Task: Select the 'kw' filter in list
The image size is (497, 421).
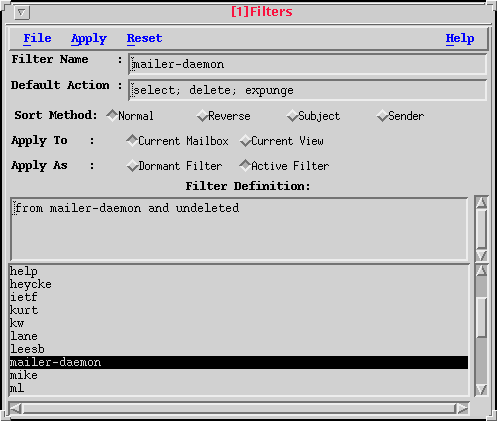Action: [239, 323]
